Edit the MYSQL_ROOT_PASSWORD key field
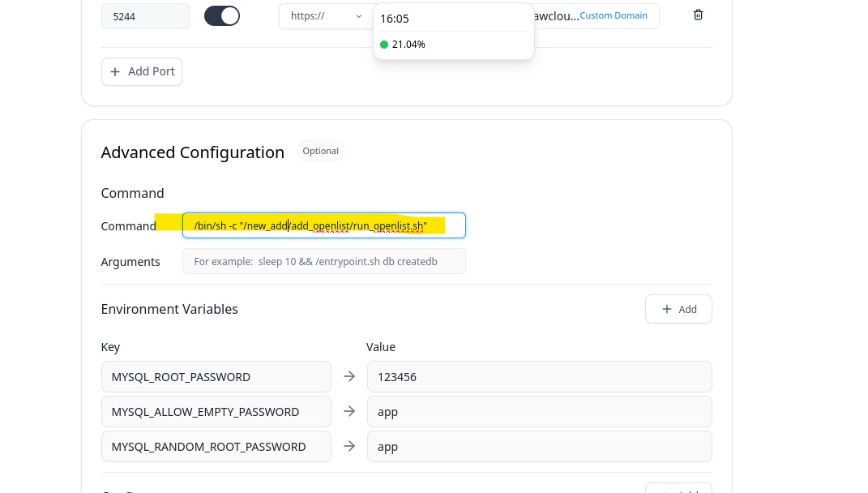This screenshot has height=493, width=868. click(x=216, y=376)
